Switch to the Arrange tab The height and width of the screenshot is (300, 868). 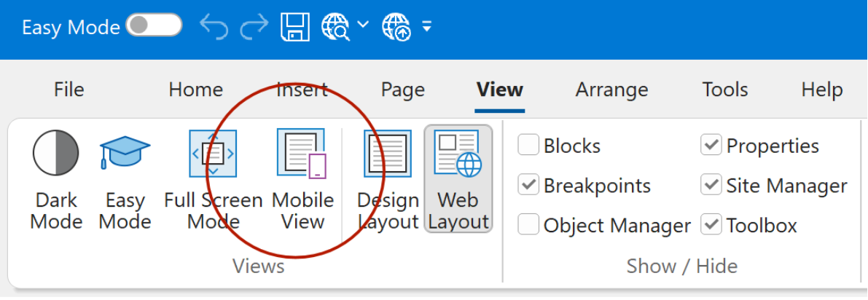coord(611,90)
